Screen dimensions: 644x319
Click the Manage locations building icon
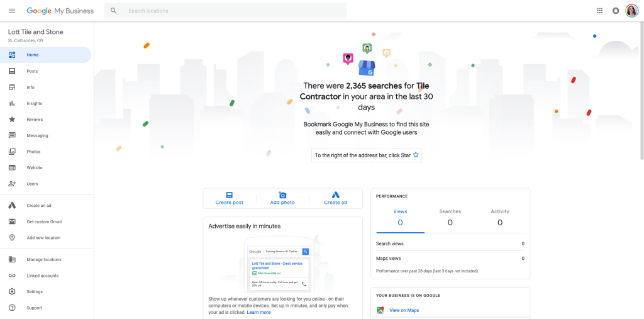(x=12, y=259)
